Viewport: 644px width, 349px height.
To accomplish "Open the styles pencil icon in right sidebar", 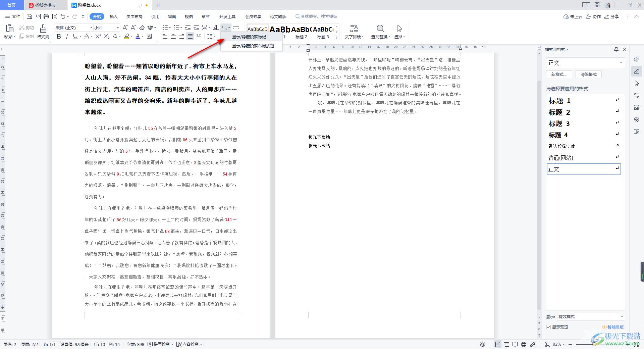I will [x=637, y=71].
